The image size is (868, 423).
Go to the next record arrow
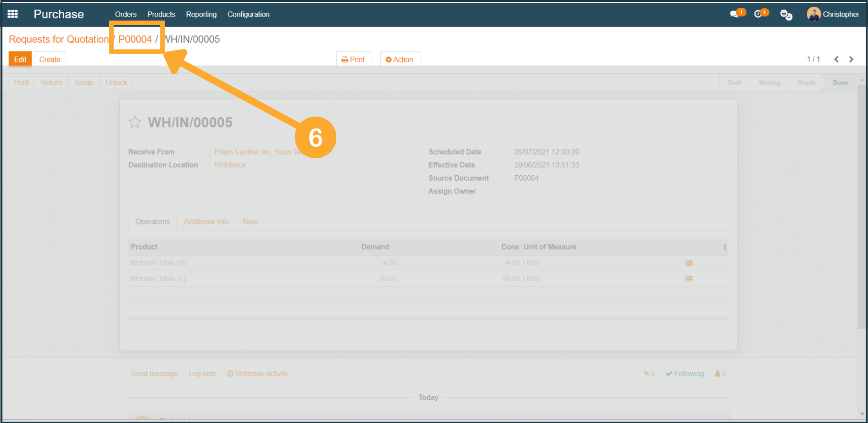pos(851,59)
